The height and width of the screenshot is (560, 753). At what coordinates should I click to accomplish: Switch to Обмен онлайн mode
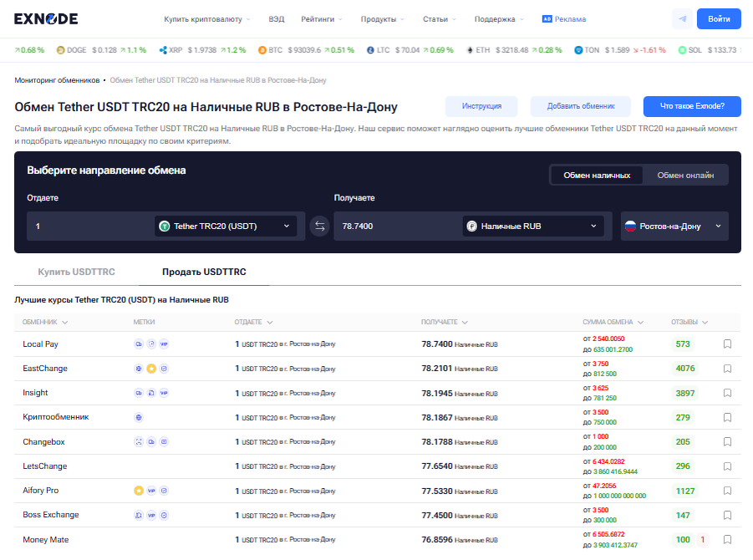(x=687, y=176)
